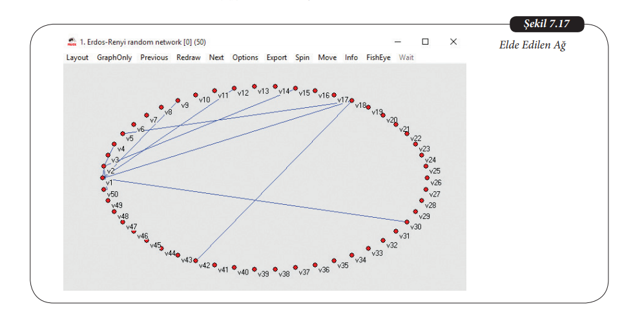Click the v30 vertex node
The image size is (644, 314).
click(x=406, y=222)
